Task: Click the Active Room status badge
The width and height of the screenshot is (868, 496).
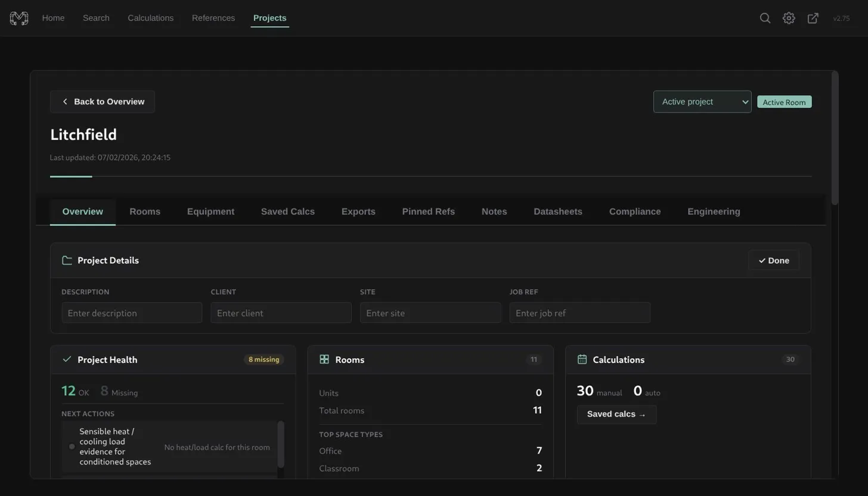Action: coord(783,102)
